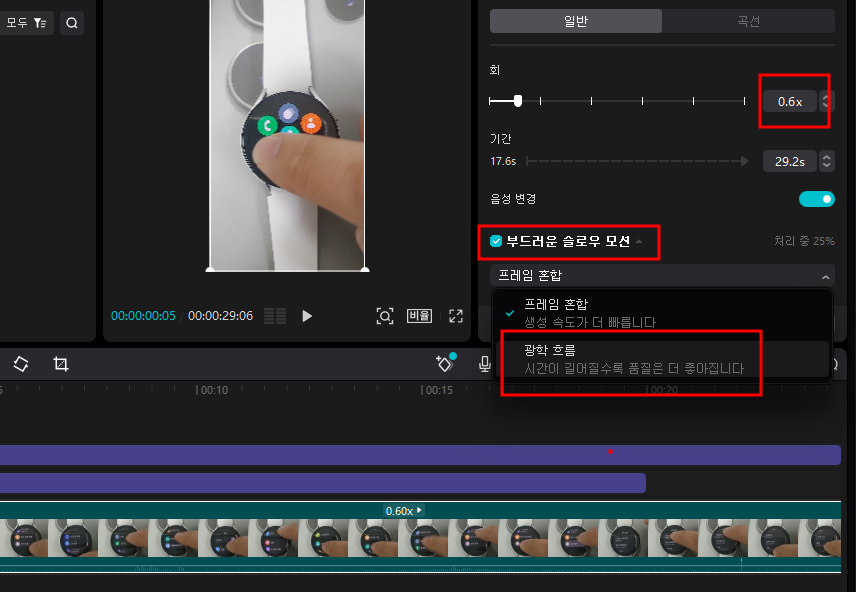Play the preview video
Image resolution: width=856 pixels, height=592 pixels.
point(307,316)
